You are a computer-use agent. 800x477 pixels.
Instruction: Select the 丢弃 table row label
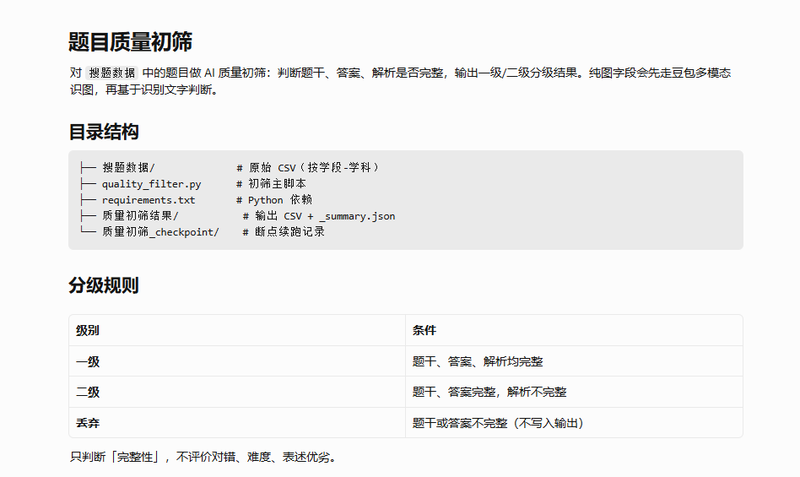[x=88, y=423]
